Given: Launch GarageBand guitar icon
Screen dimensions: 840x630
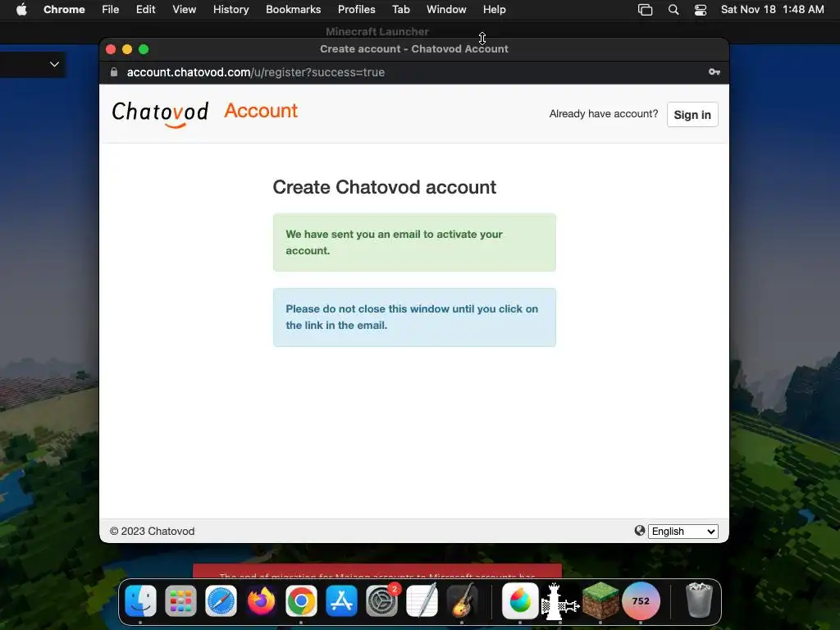Looking at the screenshot, I should [462, 600].
